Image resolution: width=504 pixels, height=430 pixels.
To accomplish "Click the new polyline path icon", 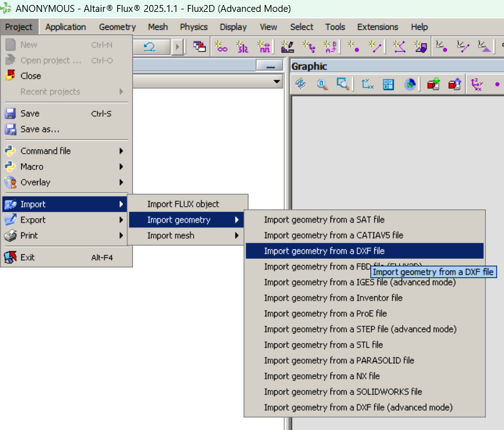I will pos(399,47).
